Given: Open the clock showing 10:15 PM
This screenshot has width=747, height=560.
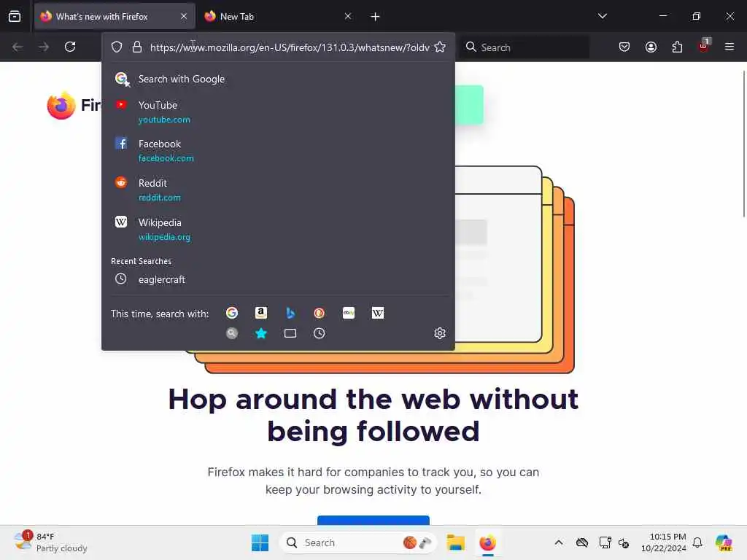Looking at the screenshot, I should [x=664, y=542].
